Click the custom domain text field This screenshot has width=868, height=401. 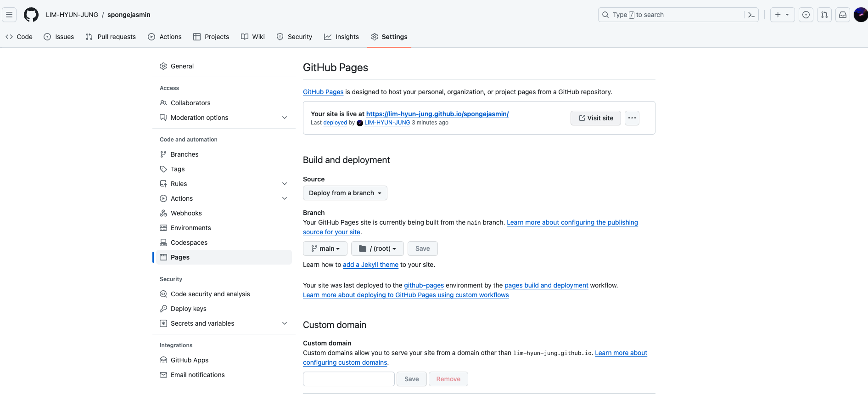pyautogui.click(x=349, y=379)
